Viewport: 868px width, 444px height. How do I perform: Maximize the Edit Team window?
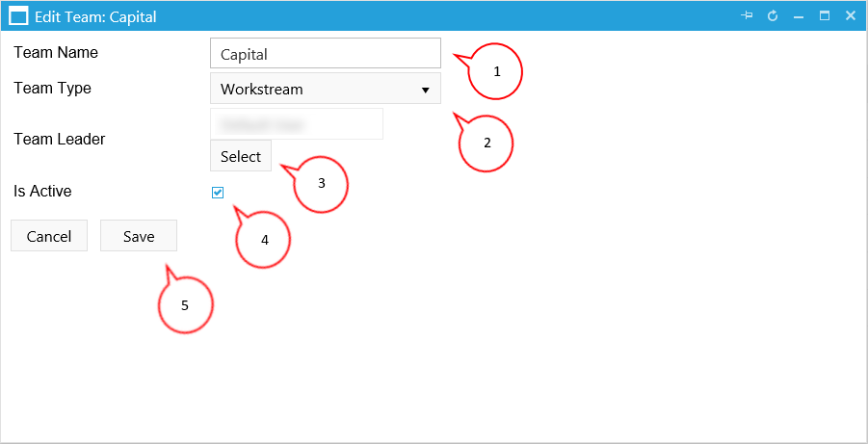pyautogui.click(x=825, y=16)
